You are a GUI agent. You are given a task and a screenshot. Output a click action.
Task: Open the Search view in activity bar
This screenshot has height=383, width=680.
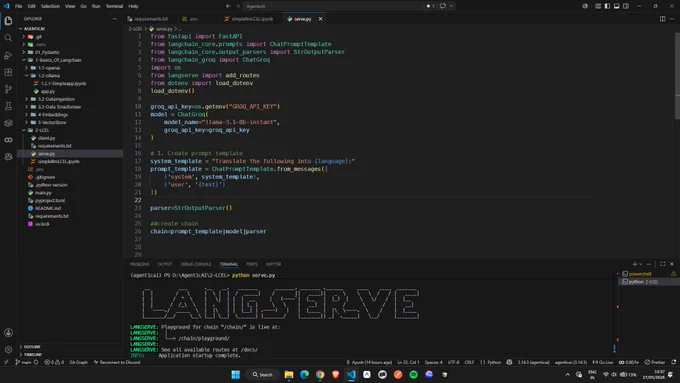pyautogui.click(x=8, y=38)
